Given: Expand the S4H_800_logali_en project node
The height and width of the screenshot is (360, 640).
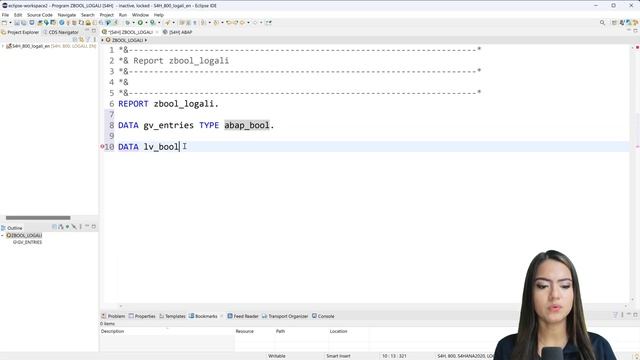Looking at the screenshot, I should click(3, 46).
